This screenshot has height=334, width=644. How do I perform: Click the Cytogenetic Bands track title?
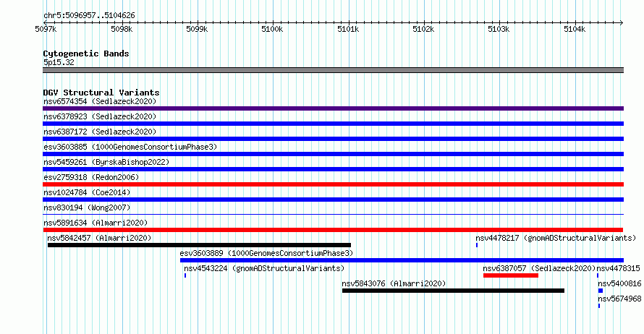click(x=86, y=53)
